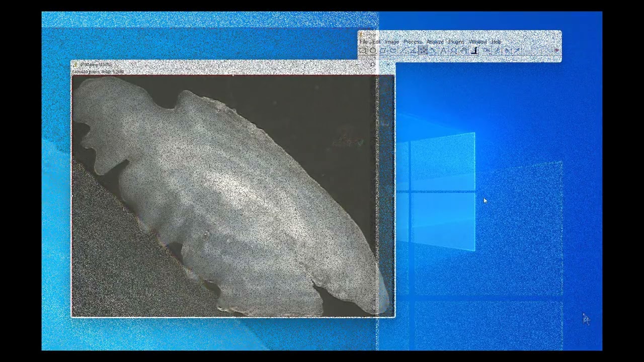The image size is (644, 362).
Task: Select the Text tool
Action: coord(443,51)
